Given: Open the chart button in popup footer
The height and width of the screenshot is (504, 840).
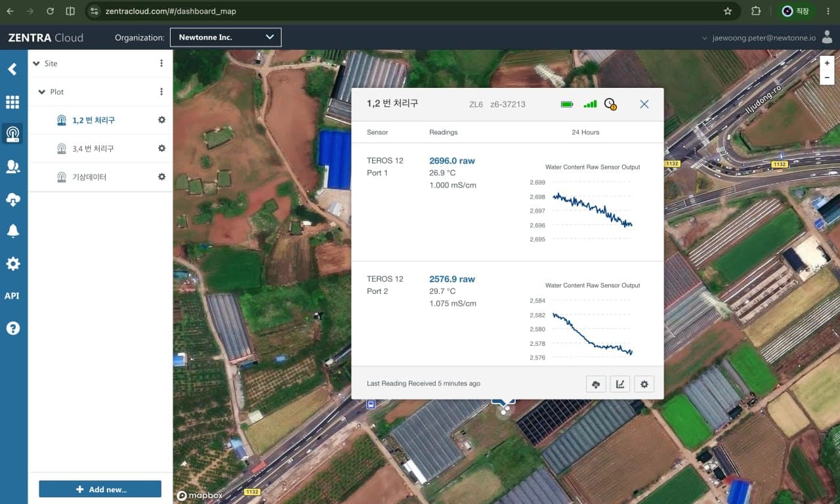Looking at the screenshot, I should [x=619, y=384].
